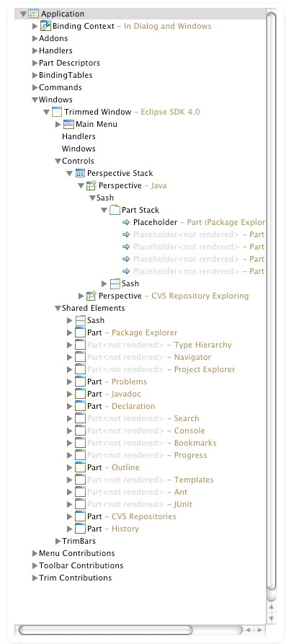Click the Sash icon under Shared Elements
This screenshot has height=644, width=286.
[x=81, y=320]
